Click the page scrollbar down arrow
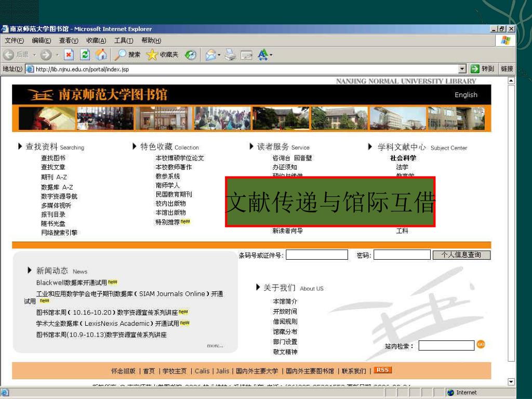The image size is (532, 399). (x=511, y=382)
